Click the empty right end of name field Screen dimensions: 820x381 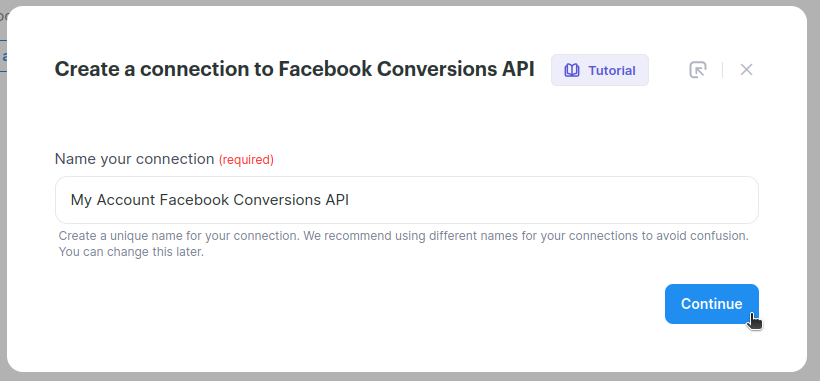point(554,200)
